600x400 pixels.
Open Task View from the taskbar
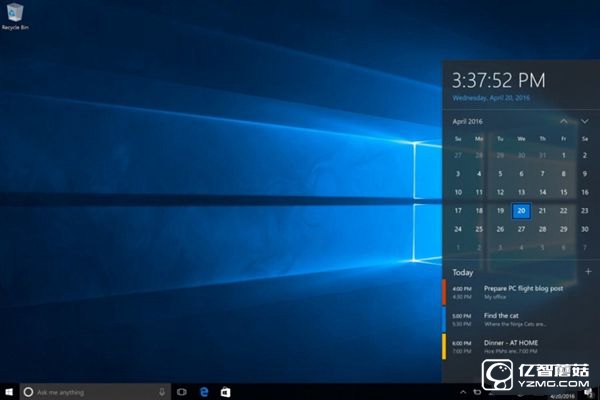coord(183,392)
